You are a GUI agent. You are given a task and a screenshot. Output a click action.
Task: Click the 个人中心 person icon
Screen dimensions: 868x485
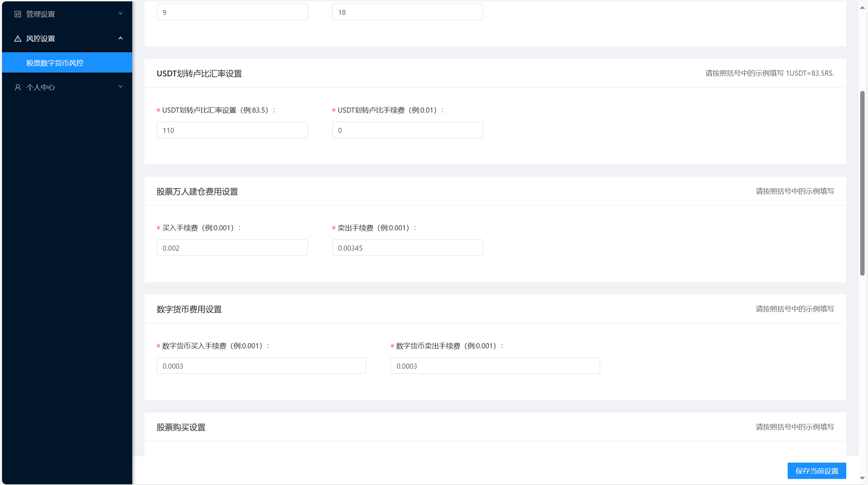(x=18, y=87)
